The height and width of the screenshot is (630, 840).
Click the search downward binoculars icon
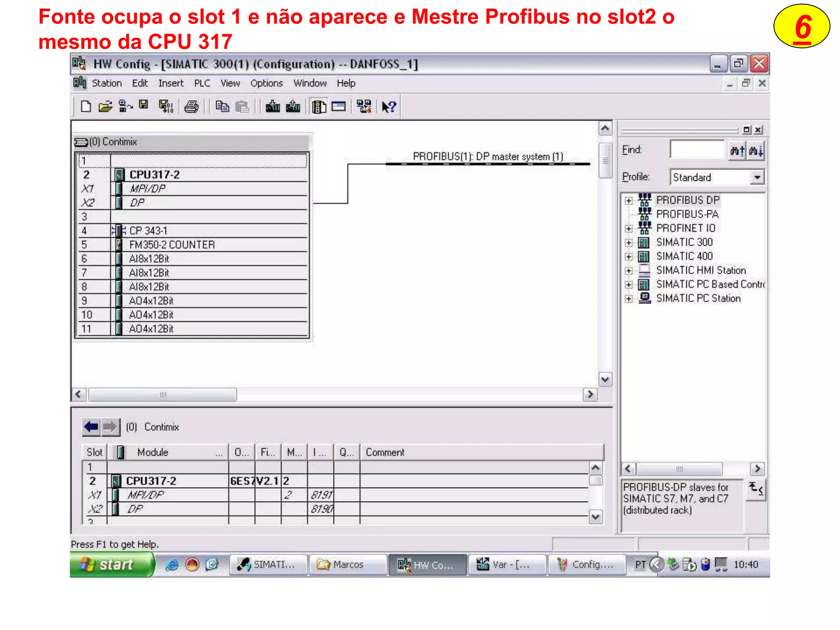[756, 151]
